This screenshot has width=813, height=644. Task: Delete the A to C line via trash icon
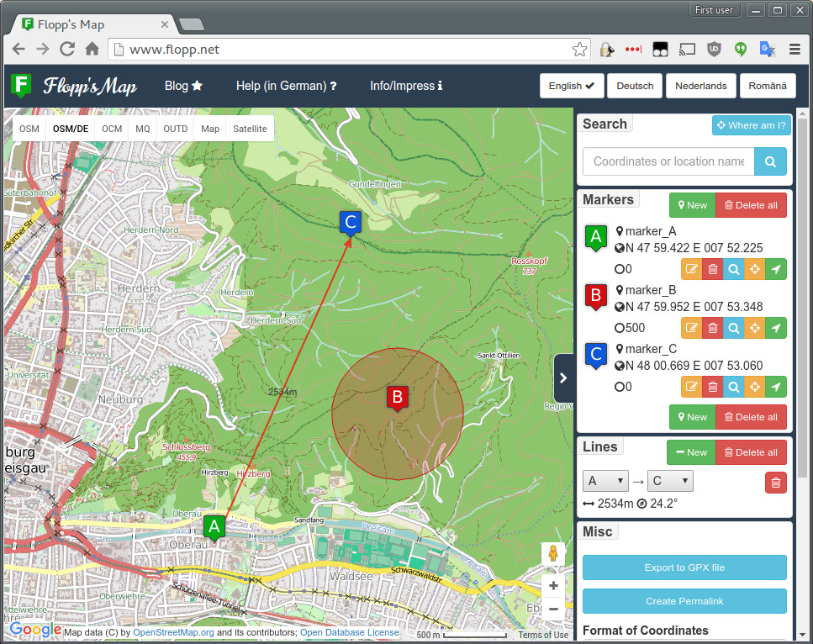pyautogui.click(x=775, y=483)
